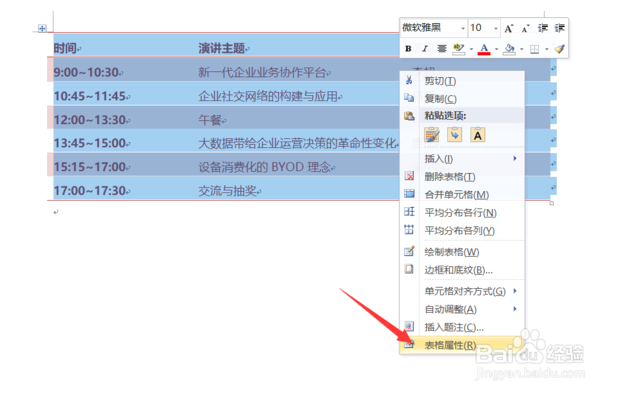This screenshot has height=395, width=620.
Task: Click distribute columns evenly icon
Action: click(409, 230)
